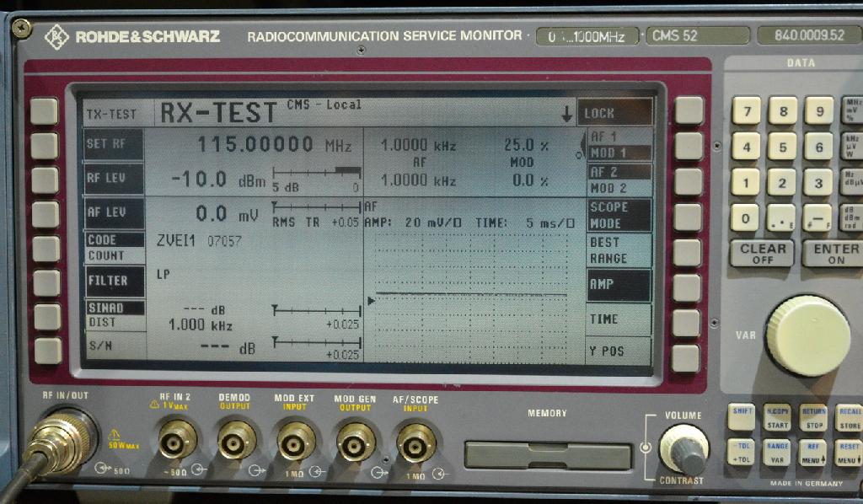Tap the -TOL / +TOL key
863x504 pixels.
click(x=742, y=453)
